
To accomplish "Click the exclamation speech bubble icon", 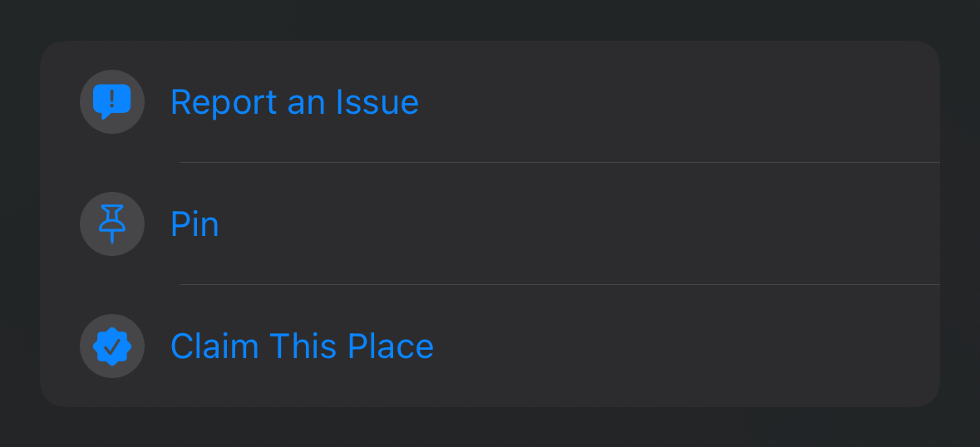I will tap(112, 101).
